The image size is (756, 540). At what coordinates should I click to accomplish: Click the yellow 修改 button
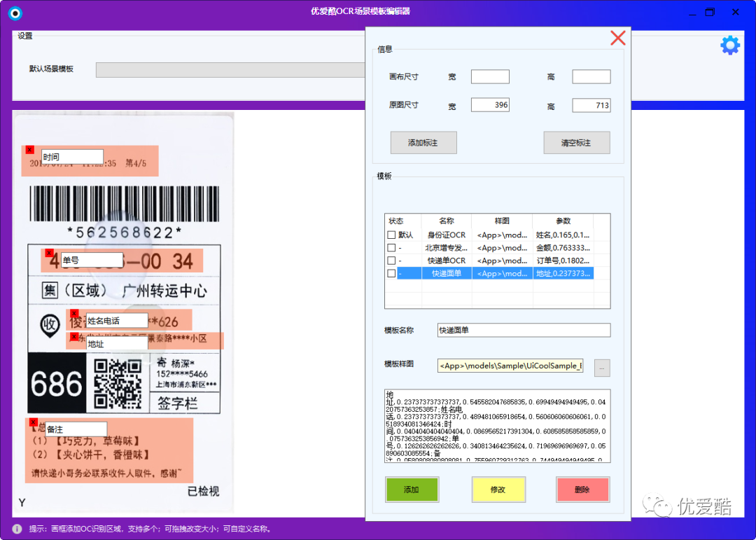(x=498, y=490)
